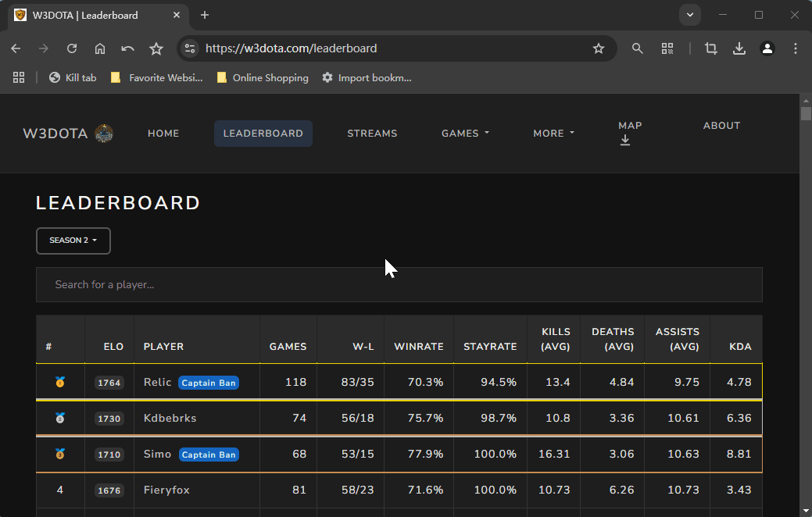This screenshot has height=517, width=812.
Task: Open the tab search dropdown arrow
Action: (x=689, y=15)
